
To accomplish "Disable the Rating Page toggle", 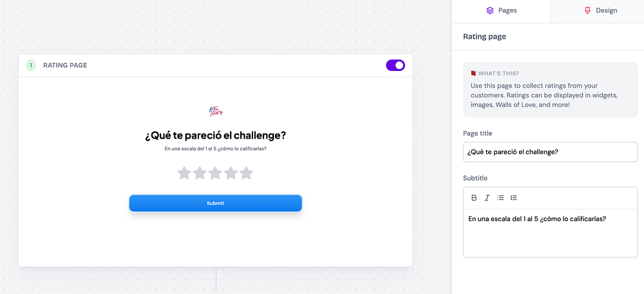I will click(x=395, y=65).
